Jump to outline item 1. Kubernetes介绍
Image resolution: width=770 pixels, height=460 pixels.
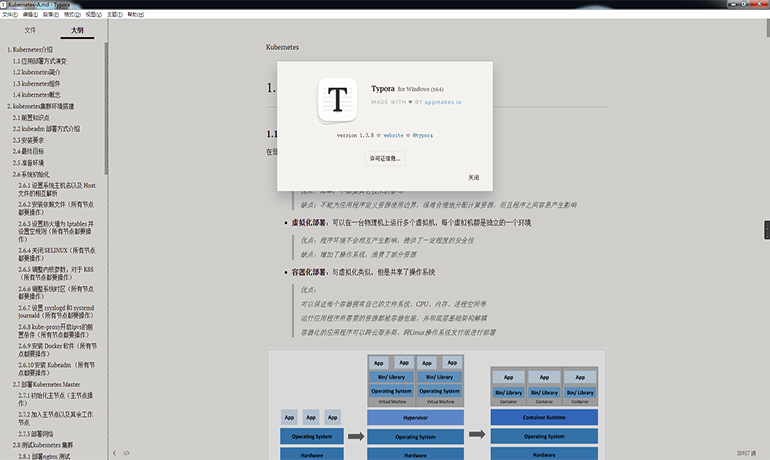click(x=30, y=50)
